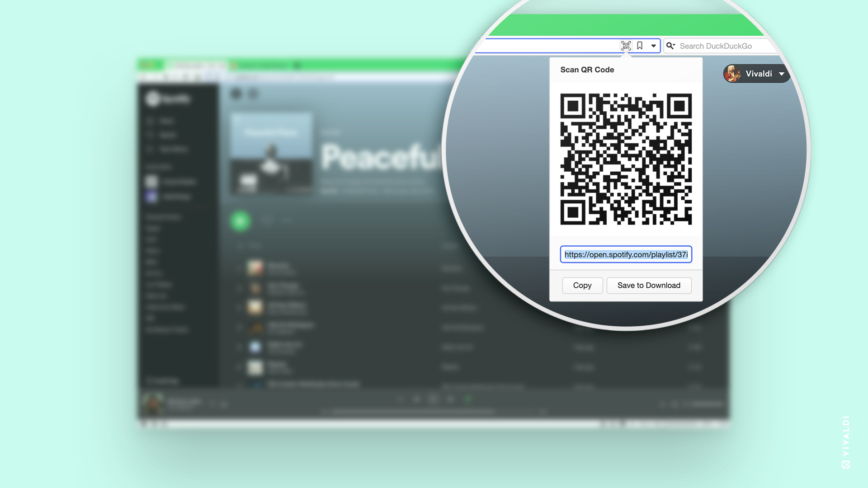Click the Vivaldi account dropdown arrow

[x=782, y=73]
